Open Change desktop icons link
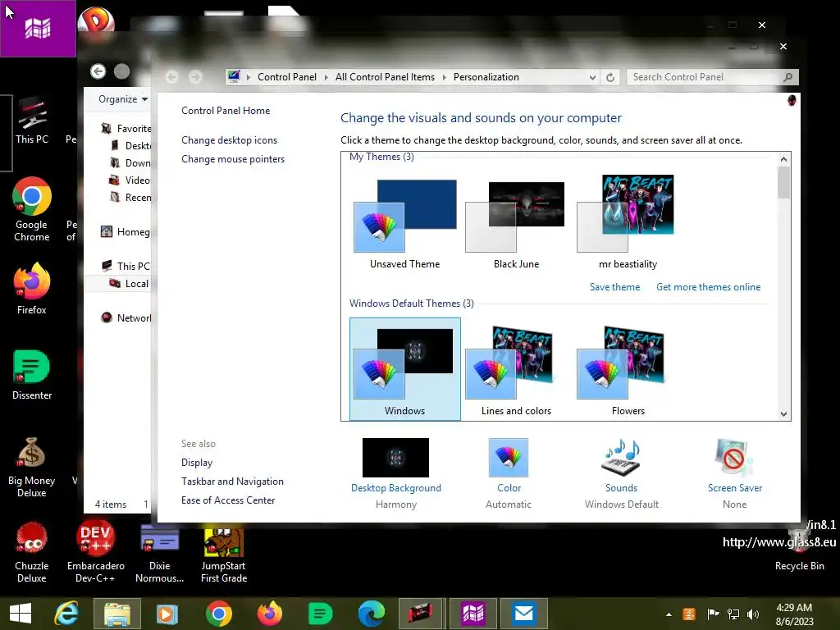The width and height of the screenshot is (840, 630). click(230, 139)
